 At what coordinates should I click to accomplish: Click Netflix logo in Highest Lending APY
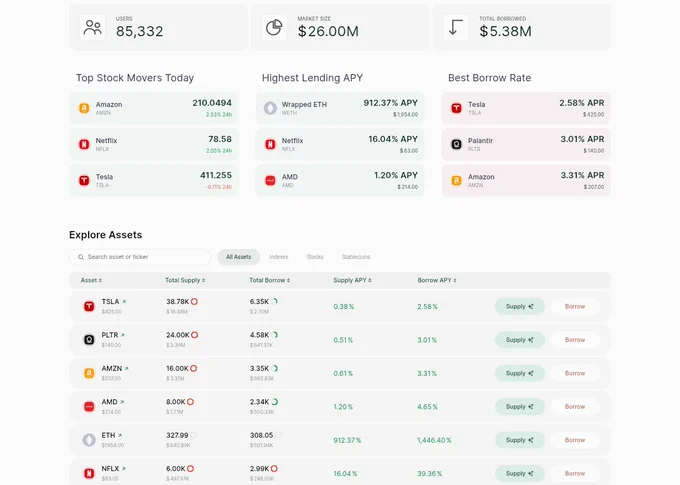point(270,144)
